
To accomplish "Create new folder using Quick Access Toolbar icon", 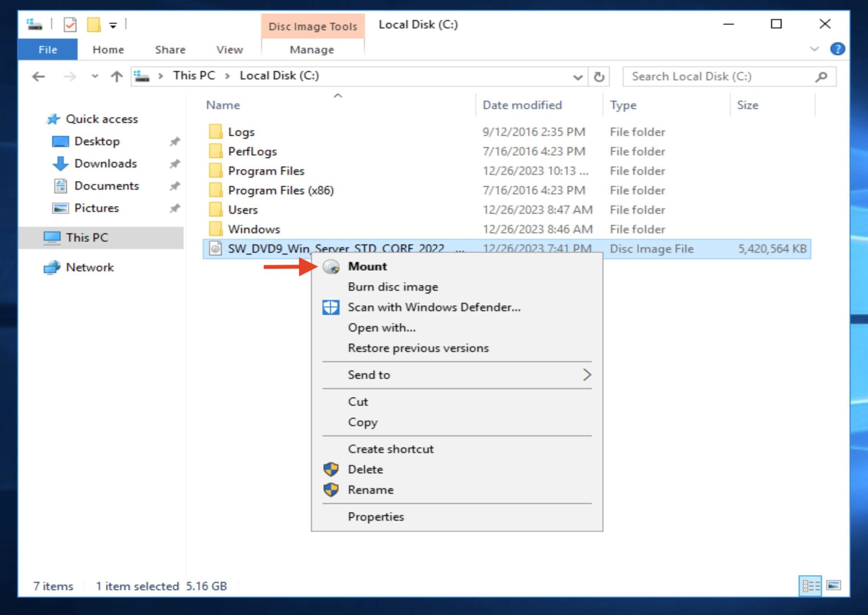I will [x=93, y=25].
